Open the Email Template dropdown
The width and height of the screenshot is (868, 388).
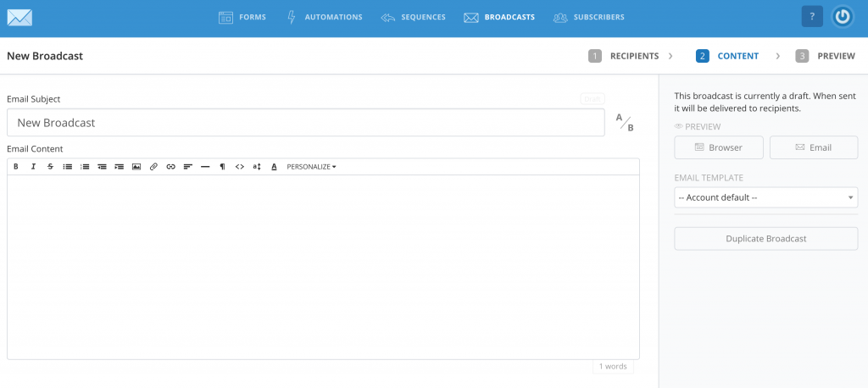tap(766, 197)
